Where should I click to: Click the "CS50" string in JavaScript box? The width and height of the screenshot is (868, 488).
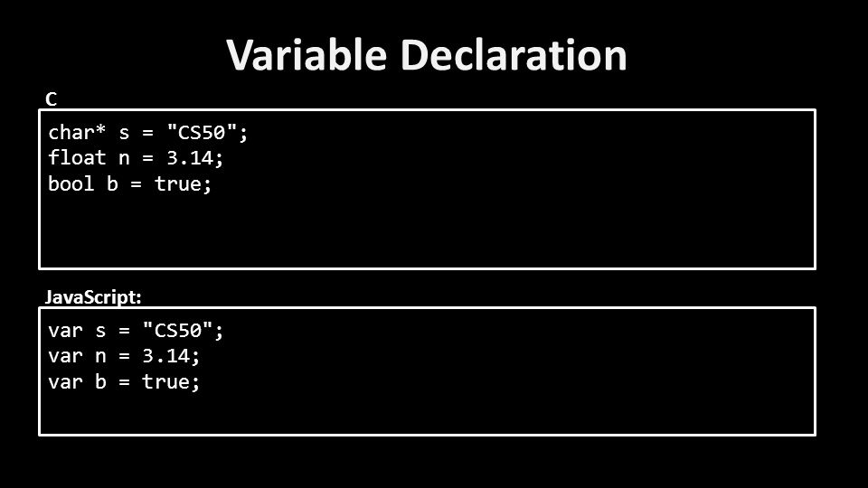pos(178,331)
